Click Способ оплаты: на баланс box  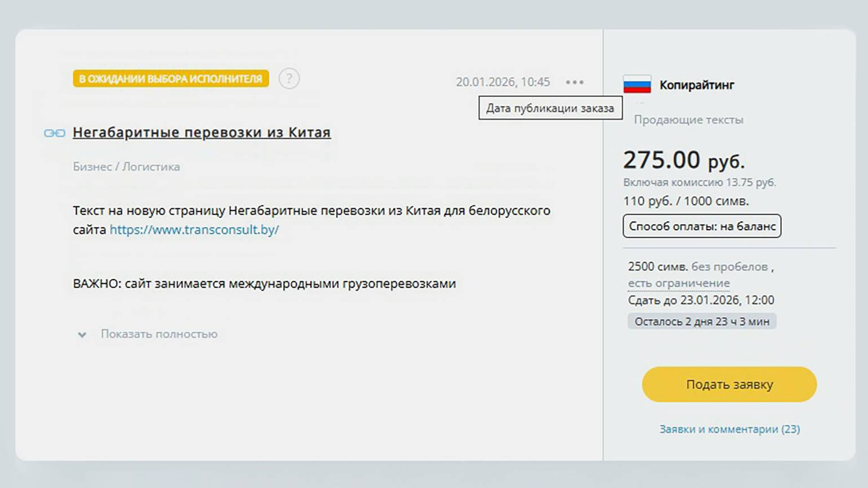702,226
